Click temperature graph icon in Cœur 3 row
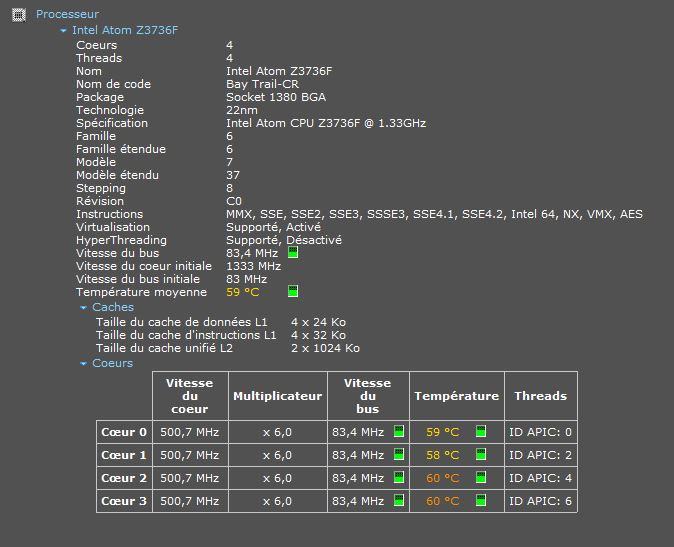 [481, 501]
